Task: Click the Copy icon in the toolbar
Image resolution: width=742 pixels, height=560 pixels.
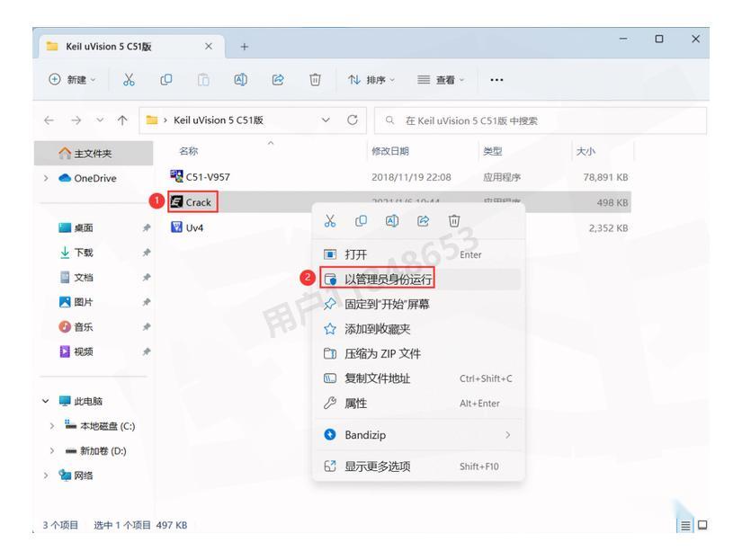Action: [x=166, y=79]
